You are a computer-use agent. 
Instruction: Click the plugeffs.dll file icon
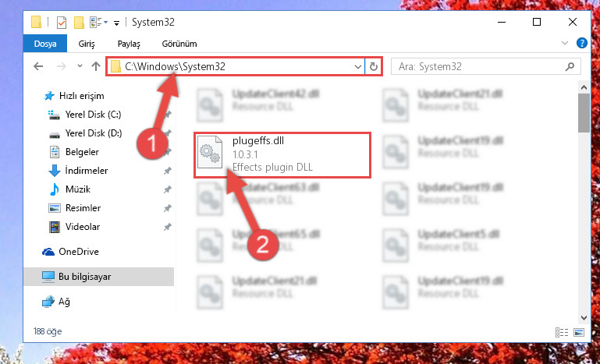(x=210, y=153)
